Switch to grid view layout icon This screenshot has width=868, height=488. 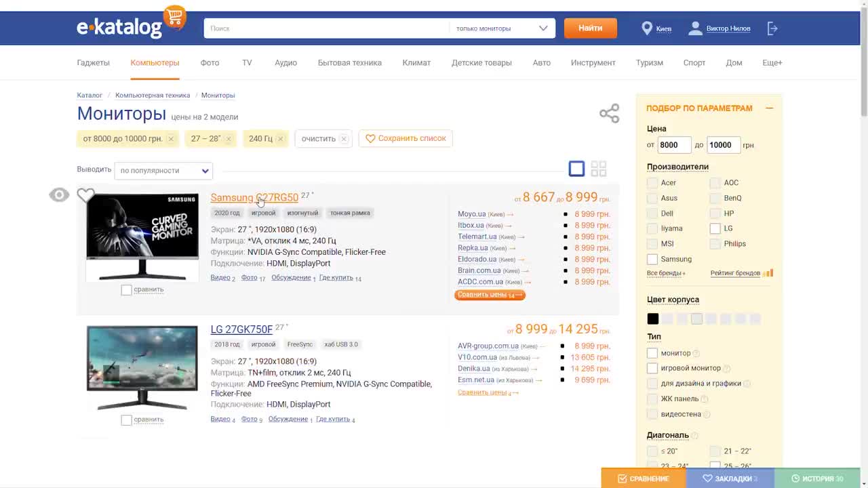click(598, 169)
